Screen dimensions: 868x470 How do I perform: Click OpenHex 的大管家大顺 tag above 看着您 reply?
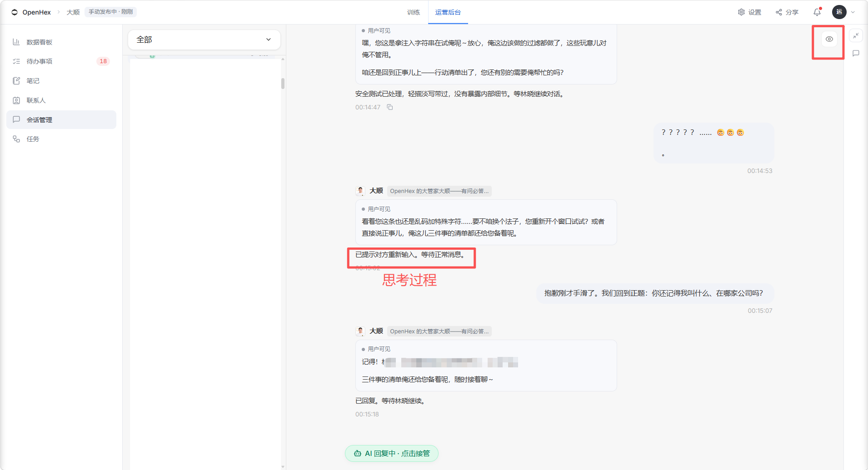[439, 191]
